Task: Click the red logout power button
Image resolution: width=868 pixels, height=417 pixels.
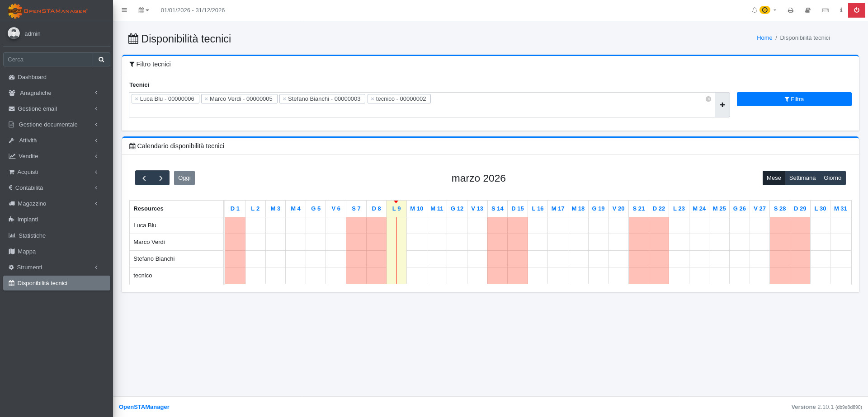Action: click(x=856, y=10)
